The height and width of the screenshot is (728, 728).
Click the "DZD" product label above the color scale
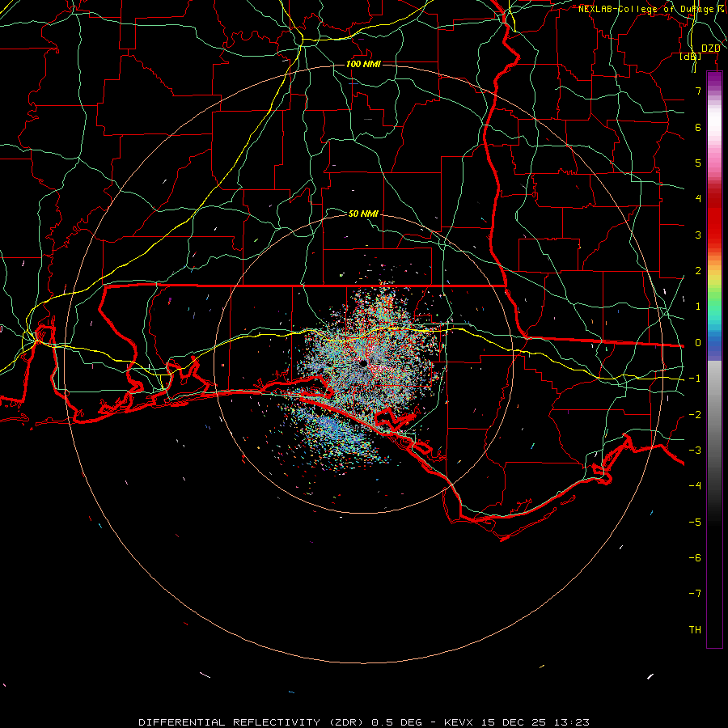point(710,49)
